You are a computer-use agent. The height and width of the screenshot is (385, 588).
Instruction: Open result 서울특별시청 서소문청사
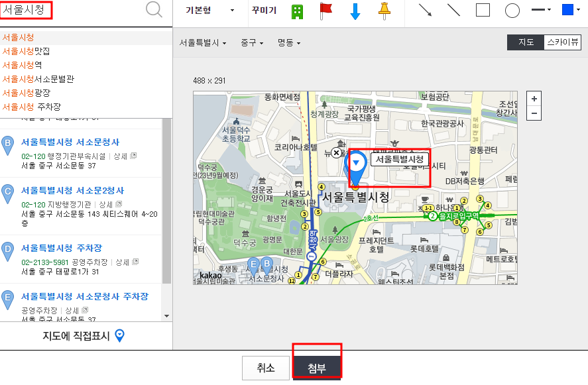click(x=70, y=142)
